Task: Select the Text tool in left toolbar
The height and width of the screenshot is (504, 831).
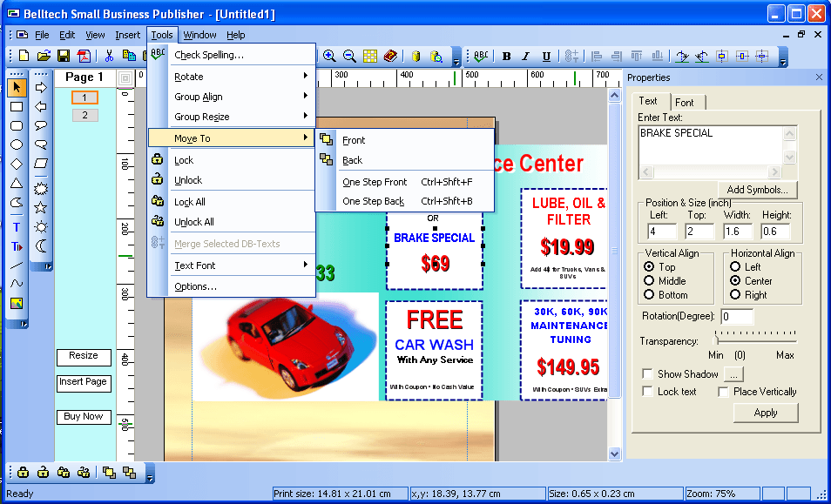Action: (x=17, y=225)
